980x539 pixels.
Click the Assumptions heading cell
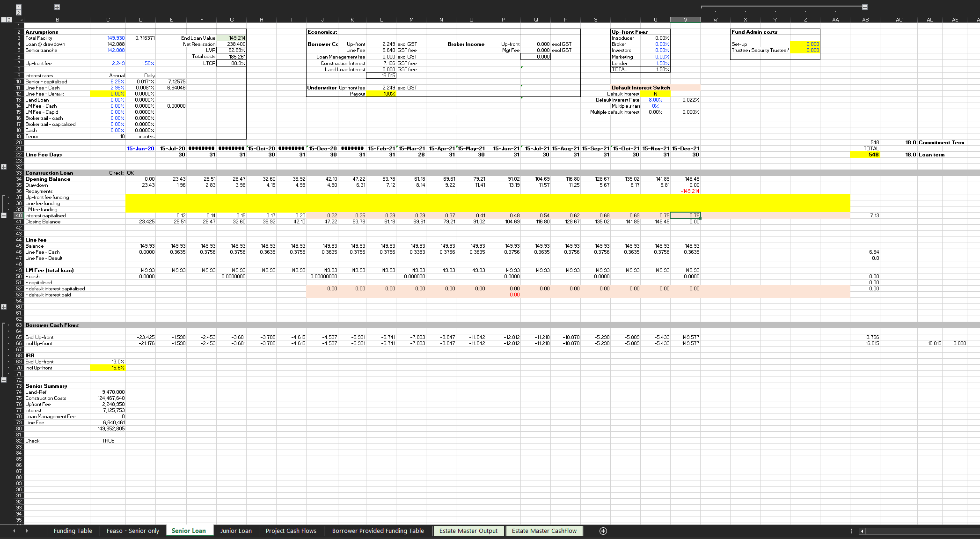[x=57, y=32]
